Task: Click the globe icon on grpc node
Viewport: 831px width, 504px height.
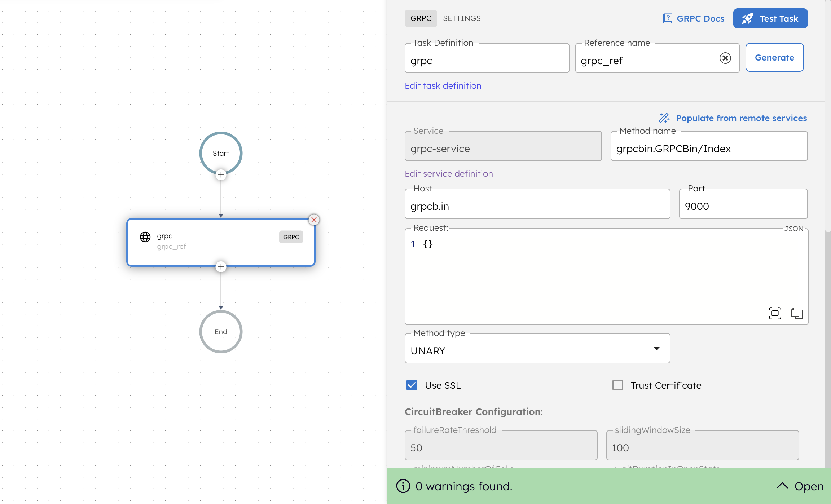Action: (145, 237)
